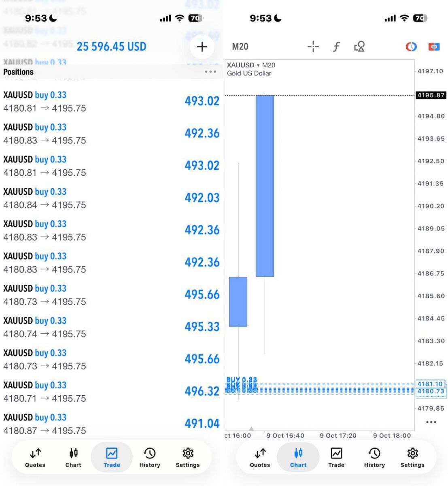
Task: Switch to Quotes tab in left screen
Action: (x=35, y=458)
